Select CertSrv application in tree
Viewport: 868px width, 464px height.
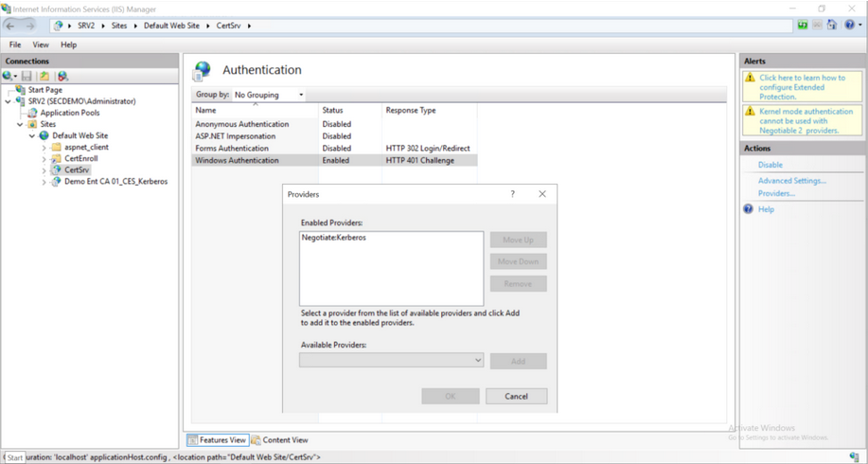point(77,170)
